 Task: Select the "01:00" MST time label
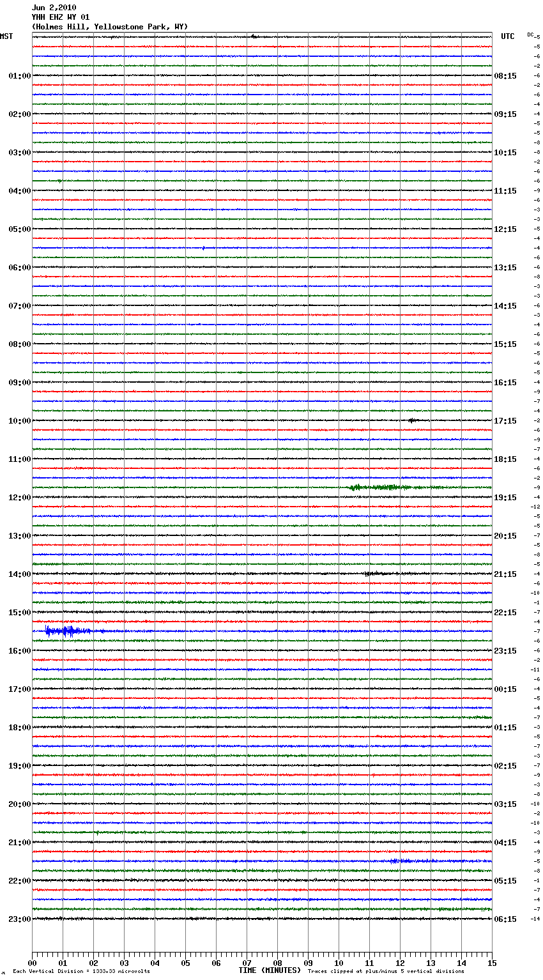20,76
